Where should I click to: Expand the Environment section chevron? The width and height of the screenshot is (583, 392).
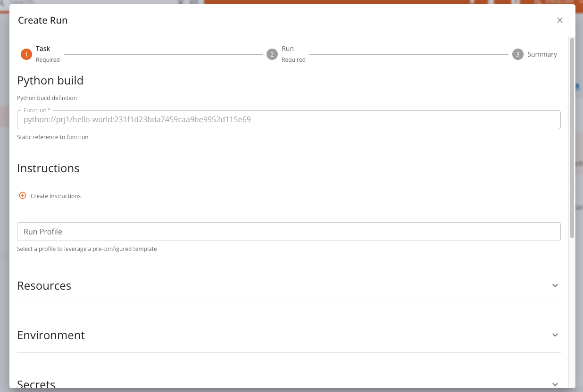[x=555, y=335]
